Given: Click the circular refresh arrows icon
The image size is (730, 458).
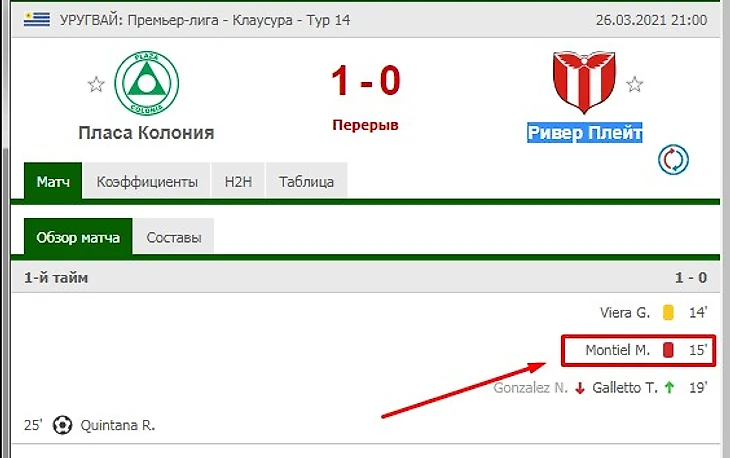Looking at the screenshot, I should coord(673,160).
